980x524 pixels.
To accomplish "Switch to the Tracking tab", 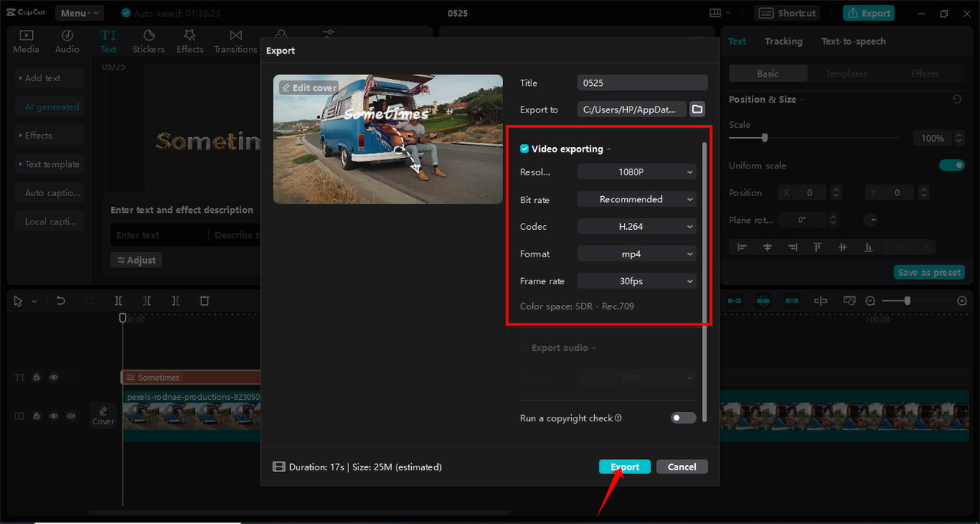I will (783, 41).
